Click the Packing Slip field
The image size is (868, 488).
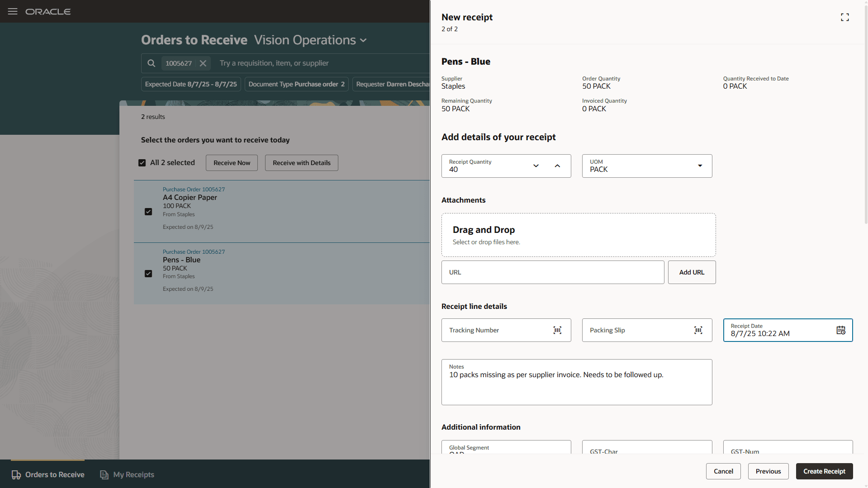click(x=647, y=330)
